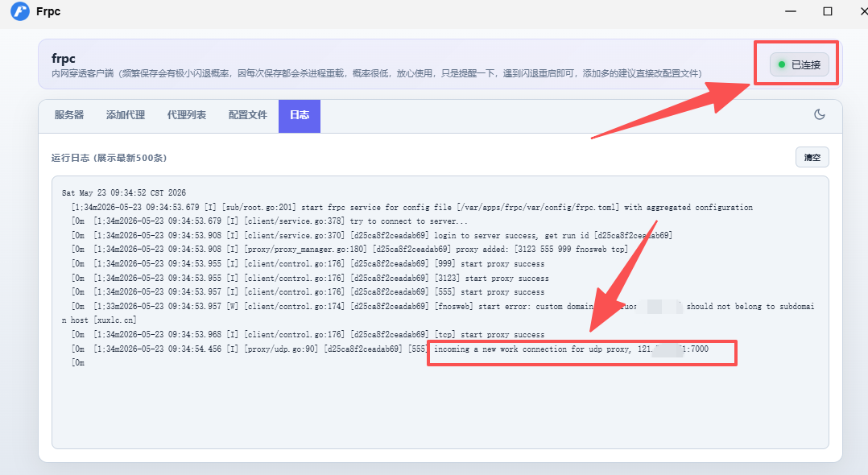This screenshot has width=868, height=475.
Task: Click log line 'start frpc service for config file'
Action: click(412, 207)
